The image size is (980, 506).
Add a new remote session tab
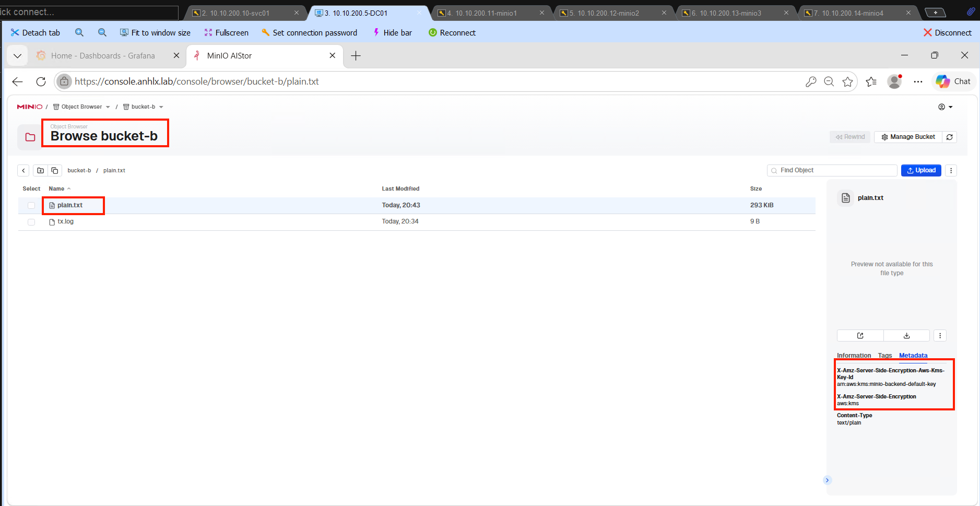click(936, 13)
